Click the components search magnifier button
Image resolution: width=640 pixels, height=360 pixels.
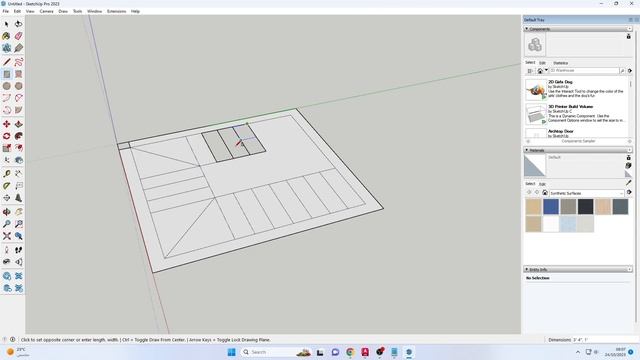click(x=622, y=71)
